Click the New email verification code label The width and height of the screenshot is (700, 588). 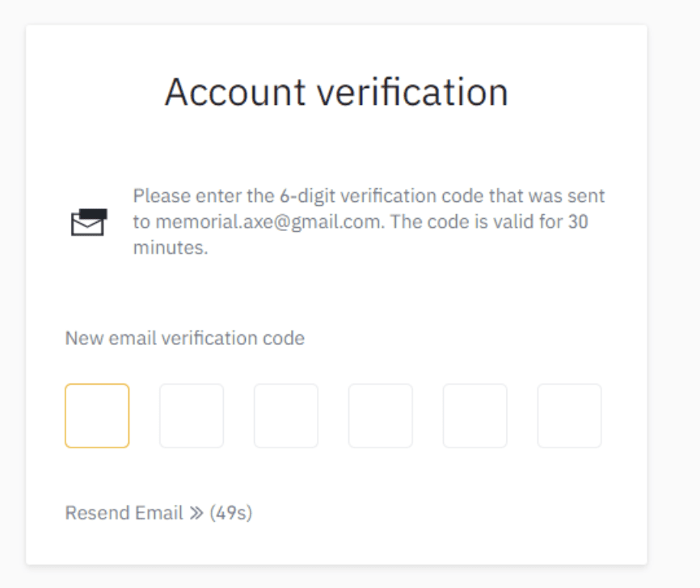185,338
